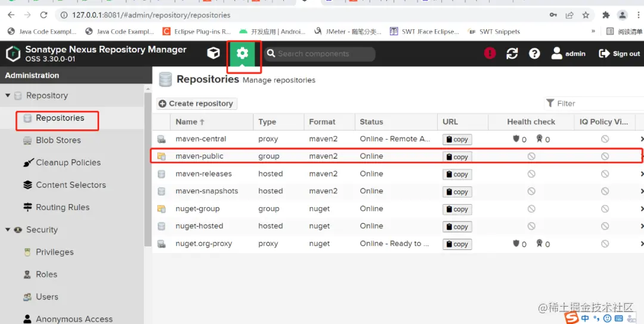Open Privileges in sidebar
Screen dimensions: 644x324
click(x=55, y=252)
